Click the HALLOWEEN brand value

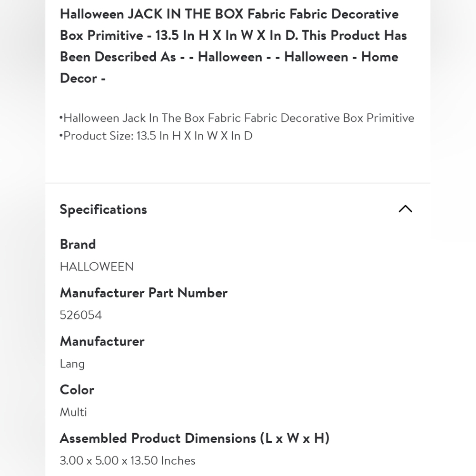[x=97, y=267]
